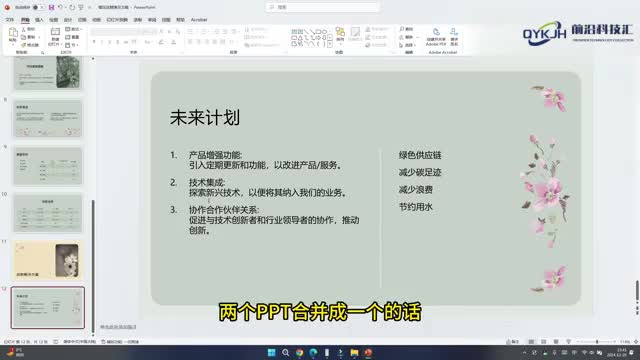Select the slide 10 thumbnail

click(48, 213)
